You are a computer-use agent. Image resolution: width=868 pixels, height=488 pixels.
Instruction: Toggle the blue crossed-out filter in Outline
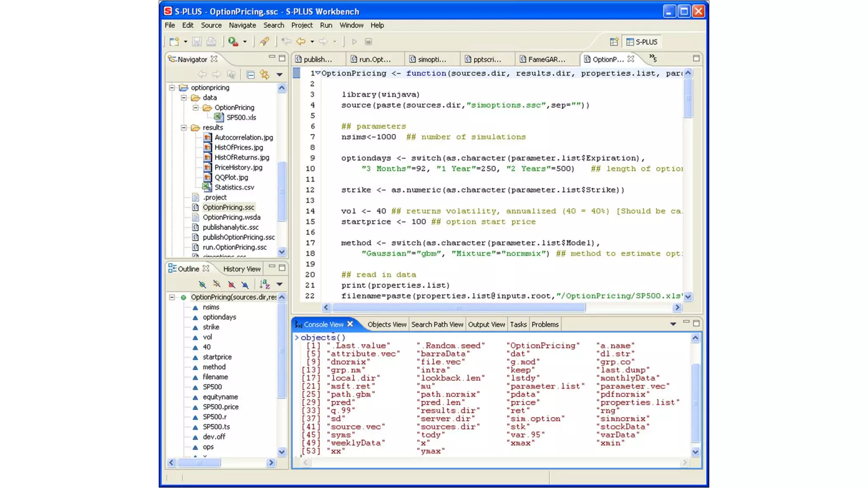245,284
